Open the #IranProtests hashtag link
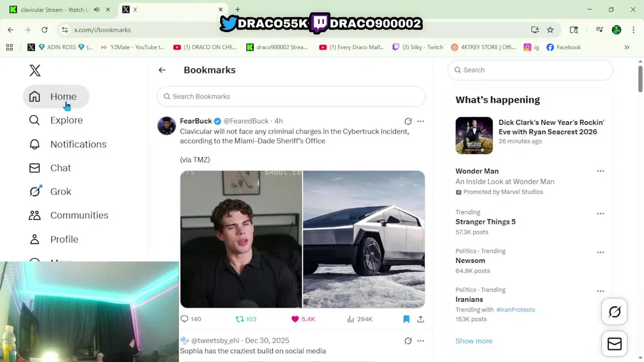 click(515, 310)
